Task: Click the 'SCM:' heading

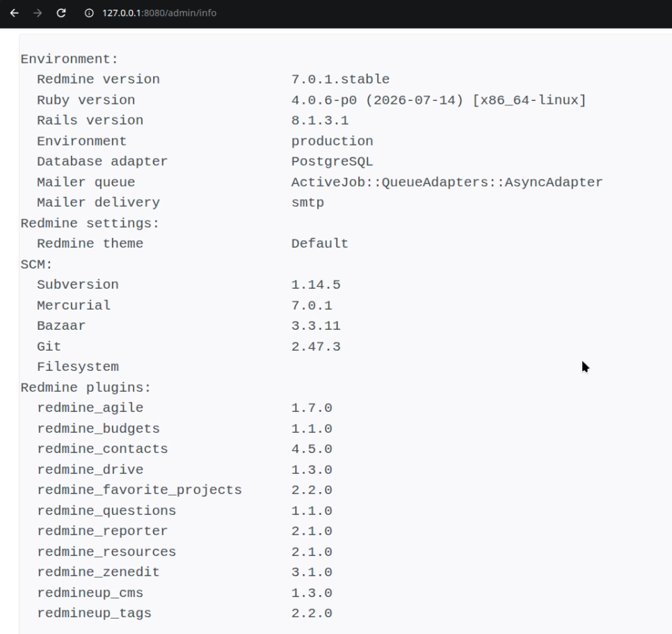Action: [36, 264]
